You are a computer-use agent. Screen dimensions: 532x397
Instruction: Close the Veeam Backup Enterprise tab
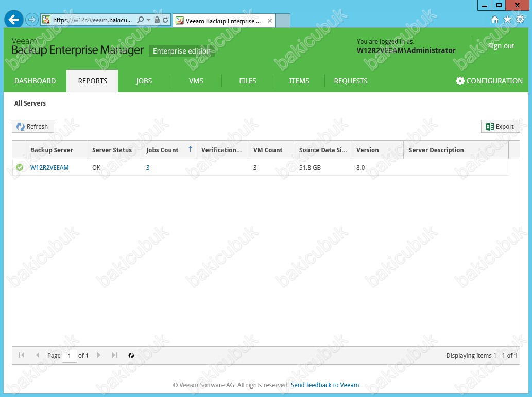click(x=270, y=21)
